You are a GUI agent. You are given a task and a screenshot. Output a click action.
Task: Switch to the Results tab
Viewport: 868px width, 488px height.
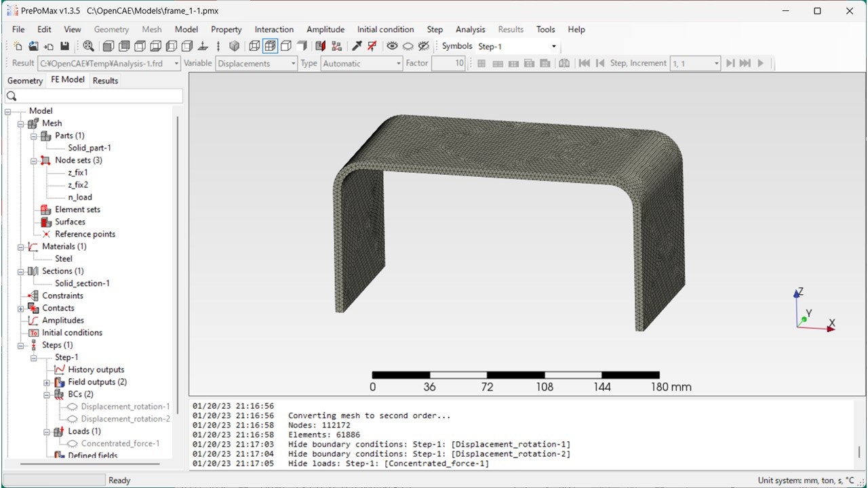105,81
